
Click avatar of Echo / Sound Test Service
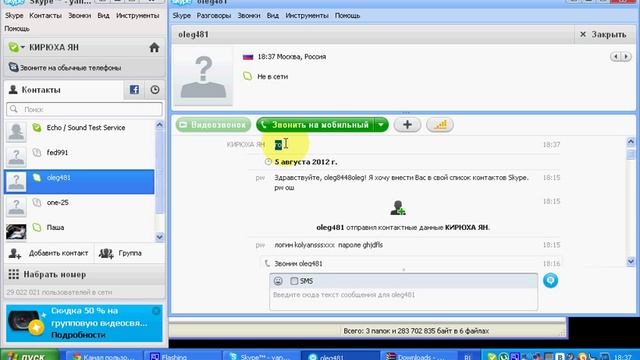pos(16,131)
